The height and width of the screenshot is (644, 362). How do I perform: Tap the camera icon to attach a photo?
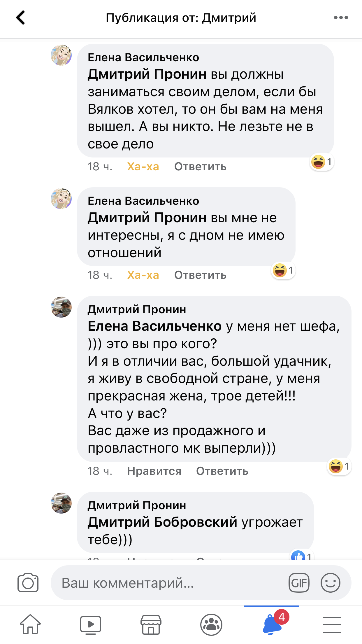[28, 583]
